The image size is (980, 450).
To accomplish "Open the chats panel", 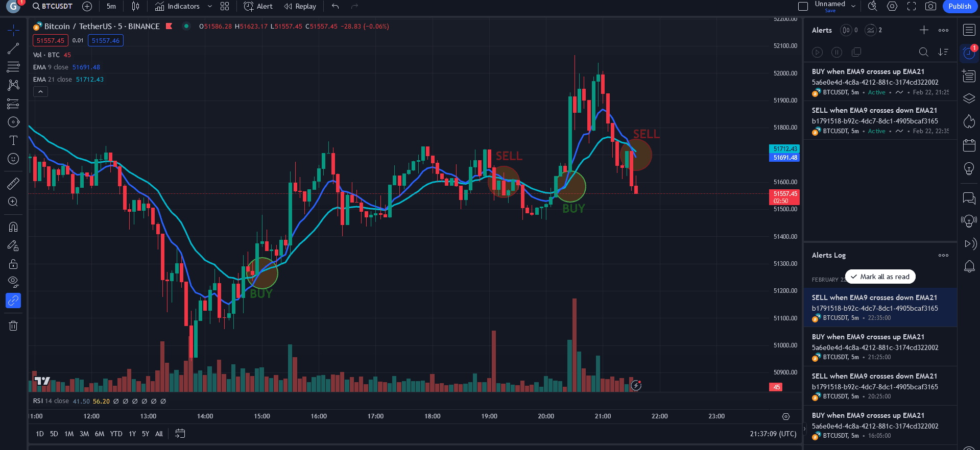I will [x=969, y=198].
